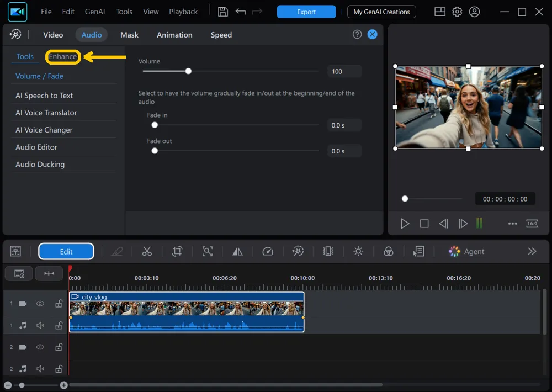Image resolution: width=552 pixels, height=392 pixels.
Task: Open the View menu
Action: click(151, 12)
